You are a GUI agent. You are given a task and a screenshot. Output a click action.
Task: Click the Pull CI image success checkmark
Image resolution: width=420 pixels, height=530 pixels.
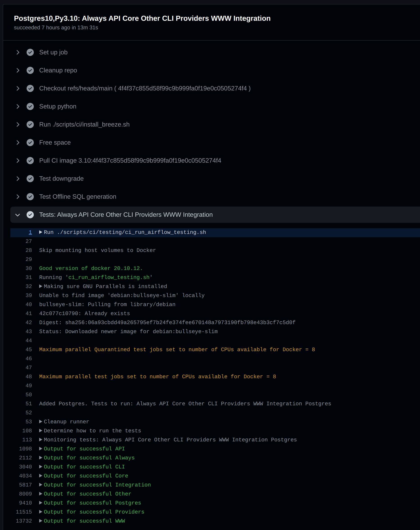pos(30,161)
